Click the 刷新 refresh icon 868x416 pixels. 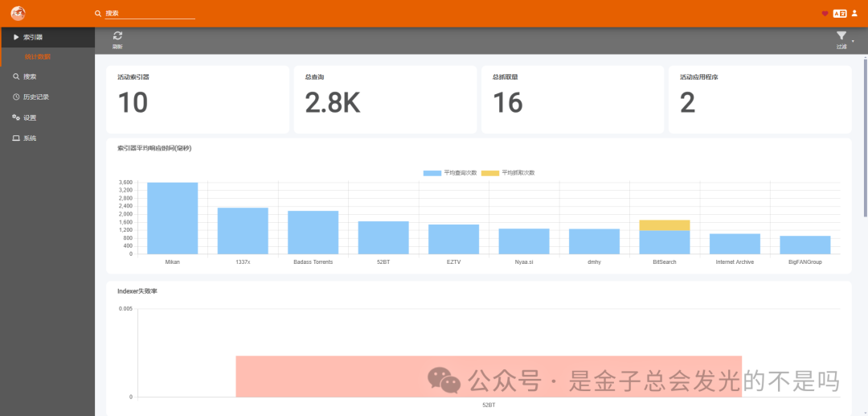tap(117, 36)
